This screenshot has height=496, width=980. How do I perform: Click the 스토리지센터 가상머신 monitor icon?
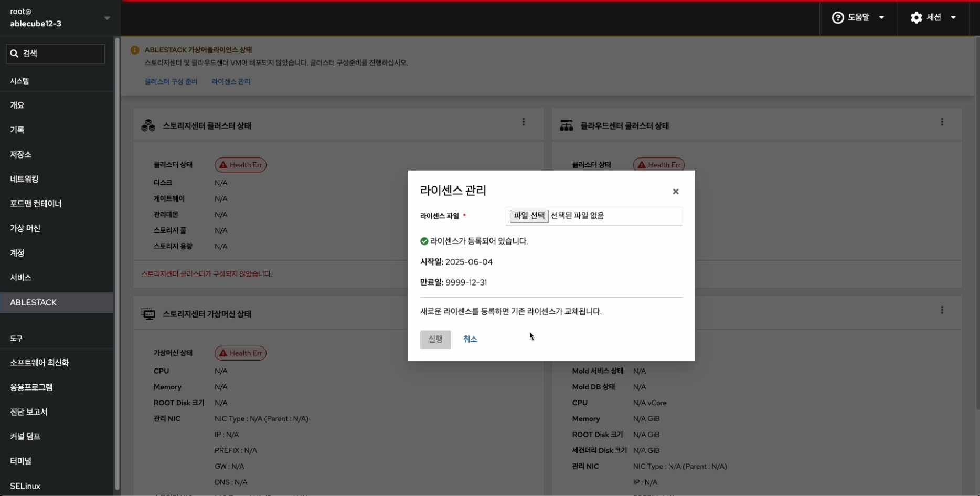tap(148, 314)
